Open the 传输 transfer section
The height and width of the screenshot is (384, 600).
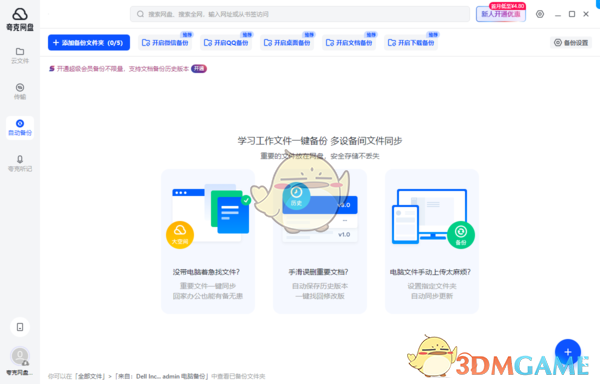point(20,91)
